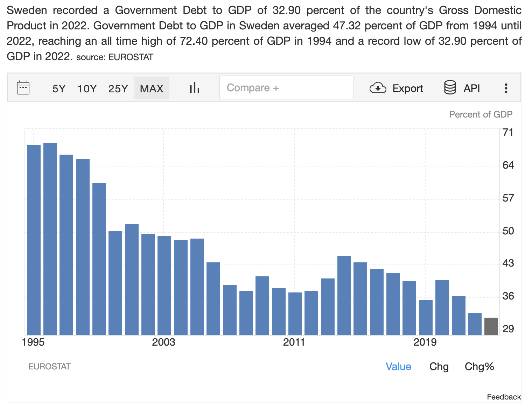The image size is (532, 410).
Task: Switch chart to Chg% view
Action: (479, 367)
